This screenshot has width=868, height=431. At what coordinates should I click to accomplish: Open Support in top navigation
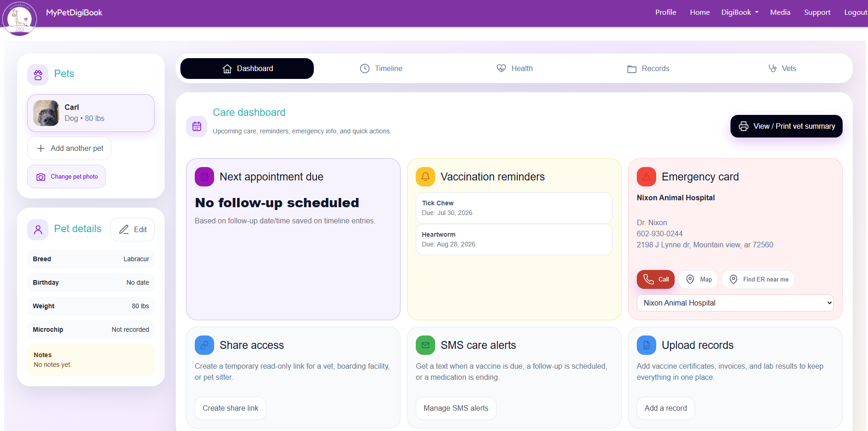tap(817, 12)
